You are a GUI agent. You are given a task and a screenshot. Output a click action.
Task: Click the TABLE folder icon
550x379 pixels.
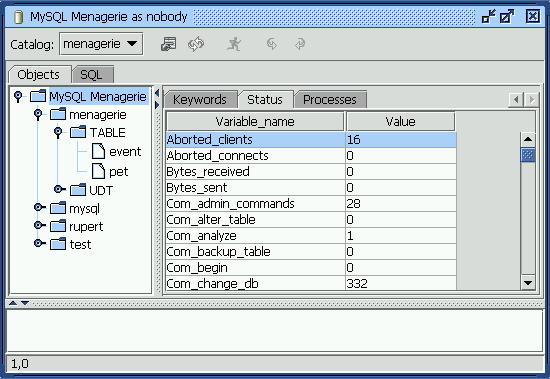tap(78, 132)
